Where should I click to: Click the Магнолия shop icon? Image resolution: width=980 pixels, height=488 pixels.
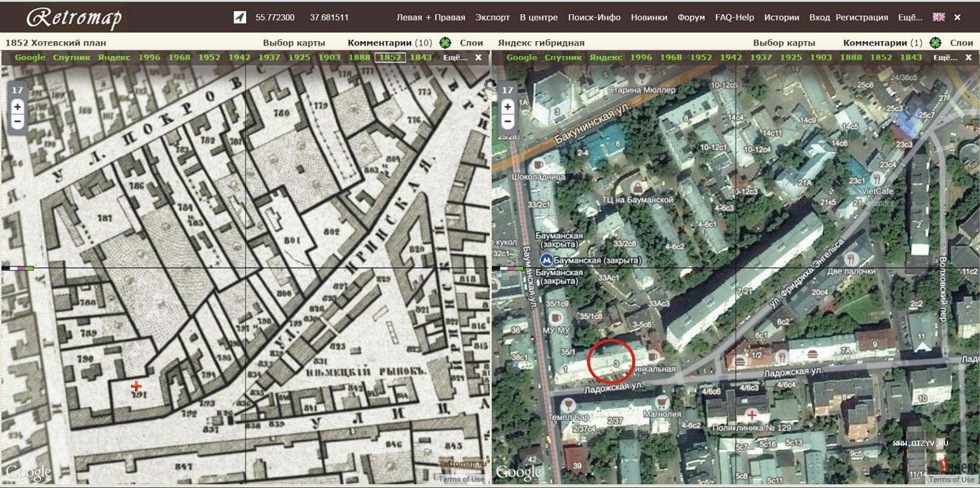pos(662,403)
